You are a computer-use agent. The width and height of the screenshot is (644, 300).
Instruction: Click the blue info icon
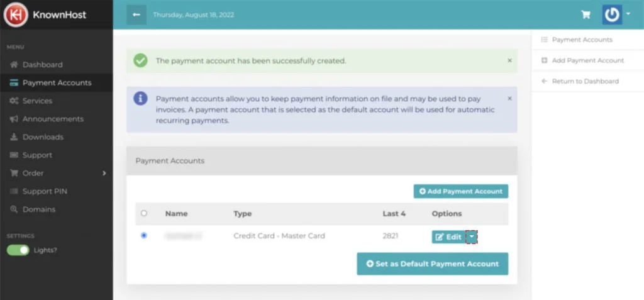(140, 99)
